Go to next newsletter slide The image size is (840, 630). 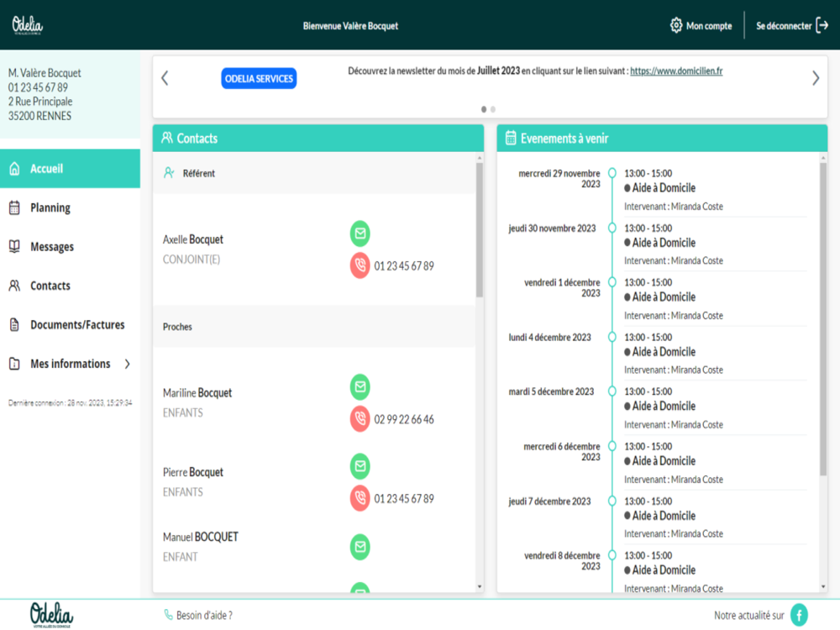816,78
